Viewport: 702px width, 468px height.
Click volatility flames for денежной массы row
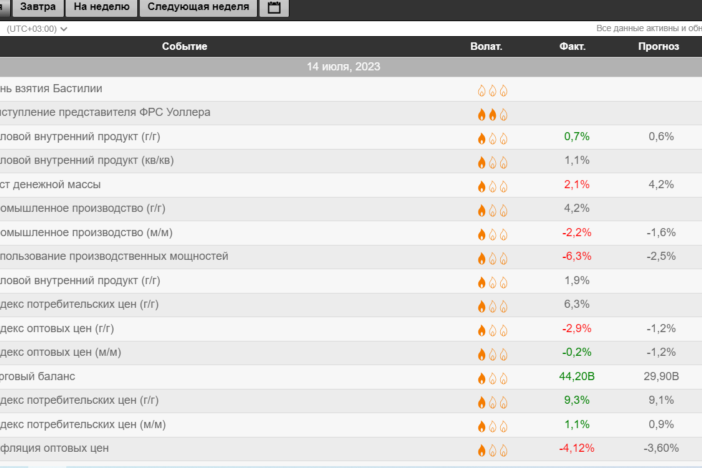click(492, 187)
